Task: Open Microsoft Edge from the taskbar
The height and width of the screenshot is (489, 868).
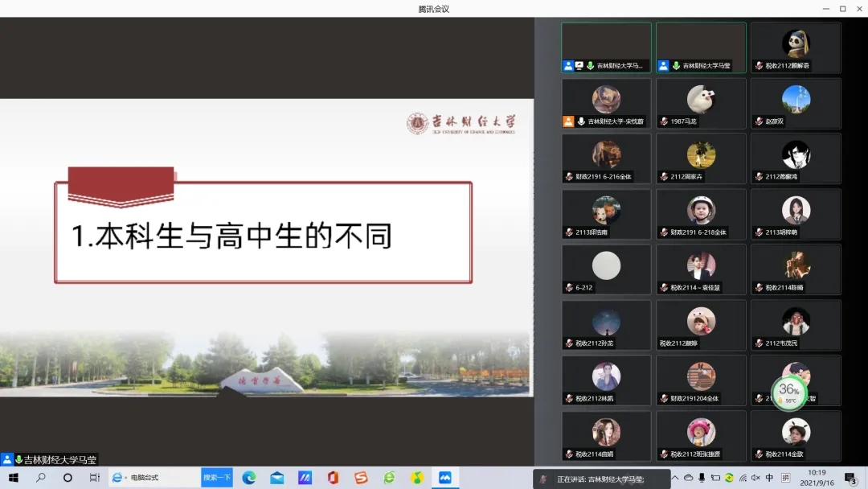Action: (249, 478)
